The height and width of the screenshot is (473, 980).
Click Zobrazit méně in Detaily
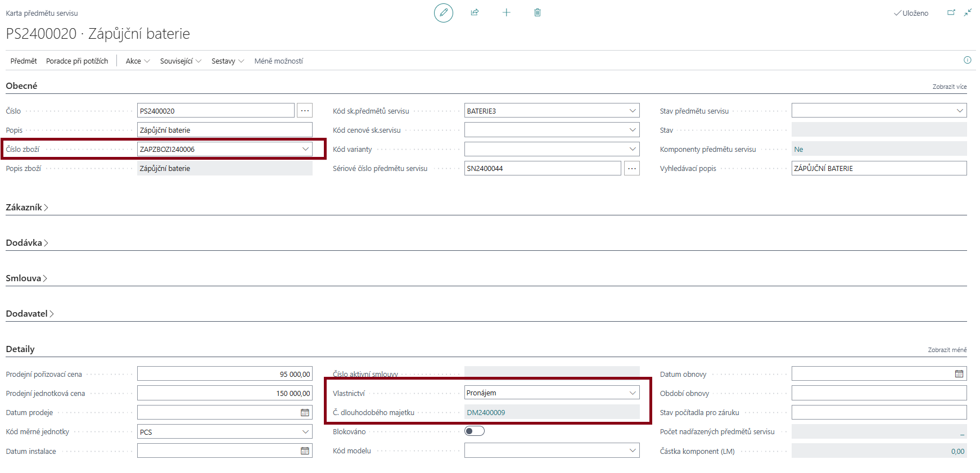click(x=947, y=350)
